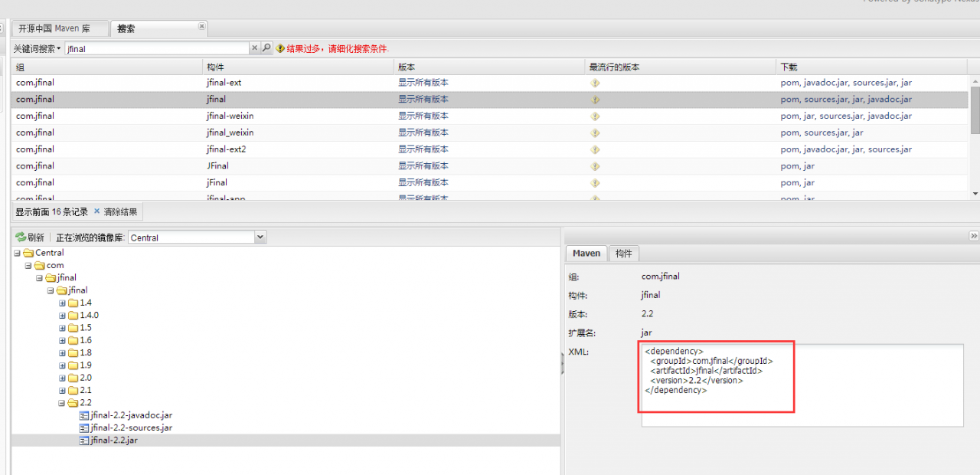The image size is (980, 475).
Task: Collapse the details panel with arrow icon
Action: coord(974,236)
